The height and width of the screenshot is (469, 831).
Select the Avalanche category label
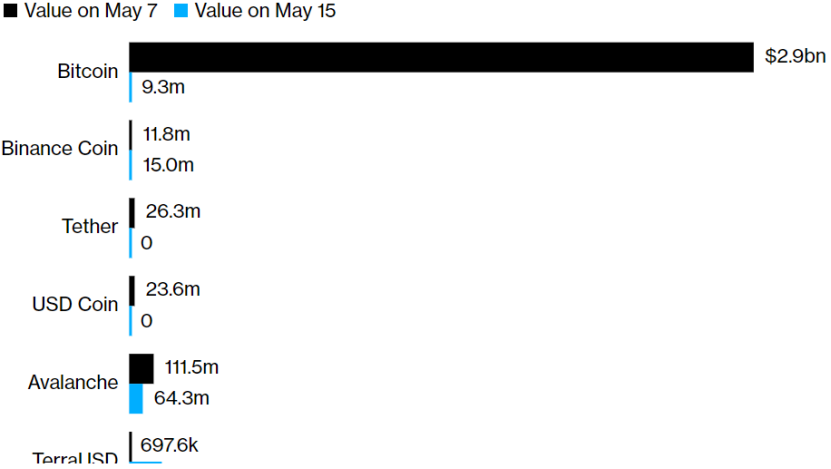tap(72, 382)
